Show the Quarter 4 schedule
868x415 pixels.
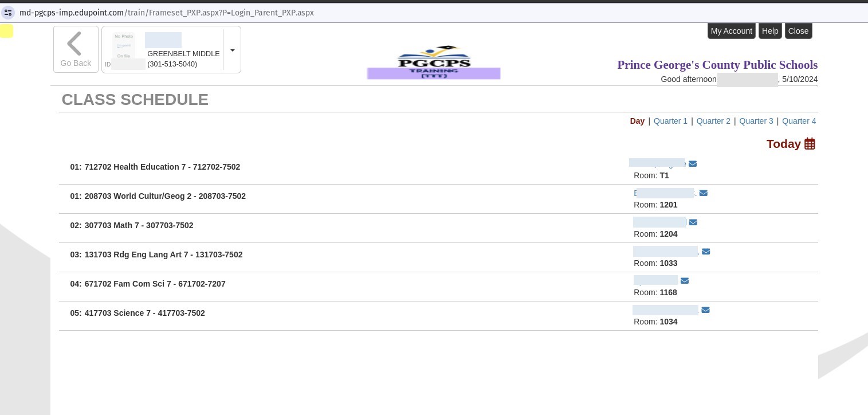pyautogui.click(x=799, y=121)
